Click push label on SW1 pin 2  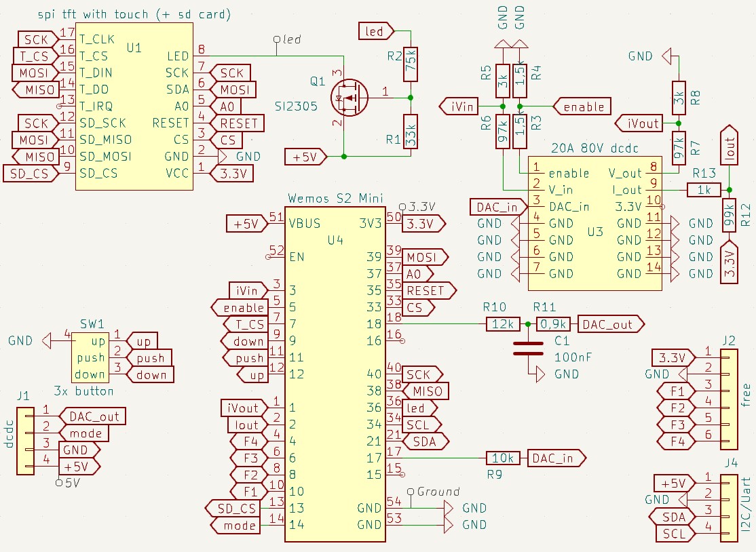pyautogui.click(x=149, y=358)
